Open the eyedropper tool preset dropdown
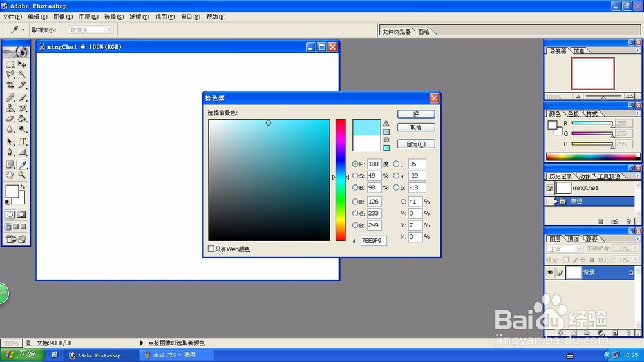 (x=23, y=30)
